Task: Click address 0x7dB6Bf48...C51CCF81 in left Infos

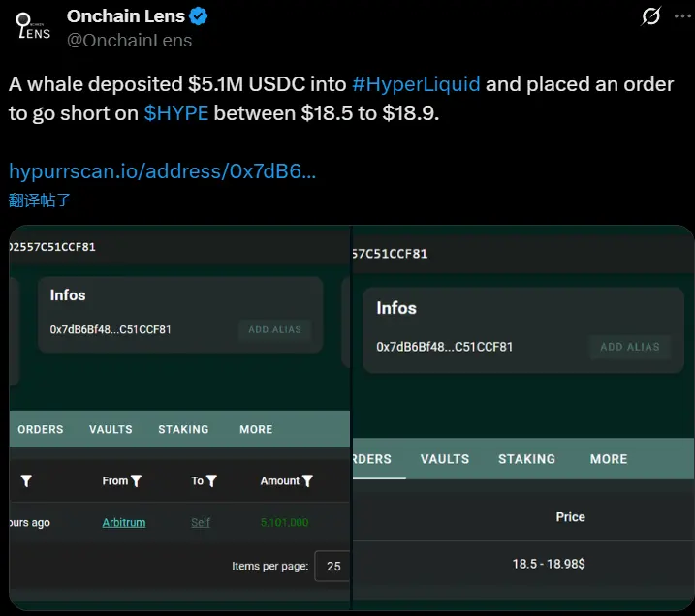Action: 111,329
